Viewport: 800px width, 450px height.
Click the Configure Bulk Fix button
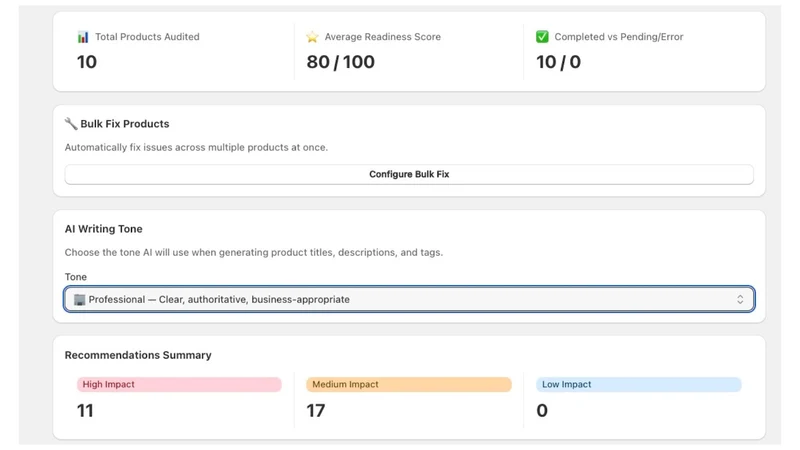pos(409,174)
